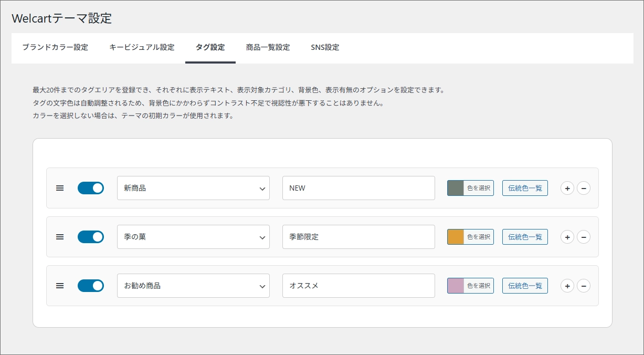Click the minus icon on the 季節限定 row
Screen dimensions: 644x355
tap(584, 237)
